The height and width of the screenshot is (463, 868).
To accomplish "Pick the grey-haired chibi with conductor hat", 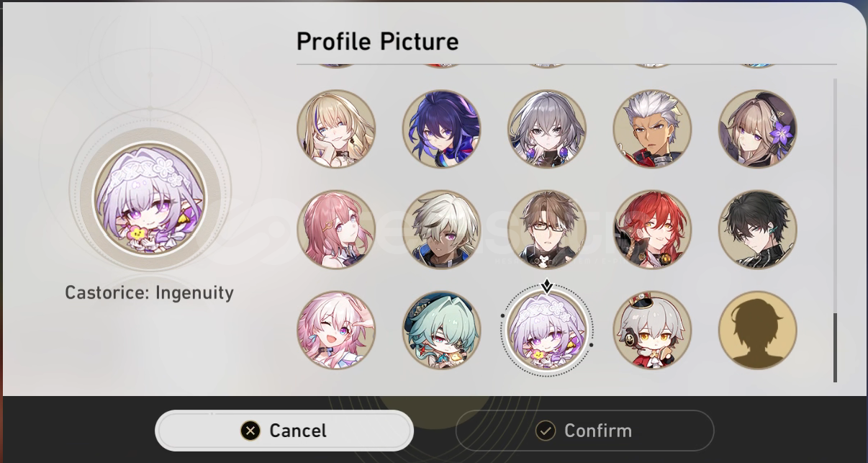I will point(652,331).
